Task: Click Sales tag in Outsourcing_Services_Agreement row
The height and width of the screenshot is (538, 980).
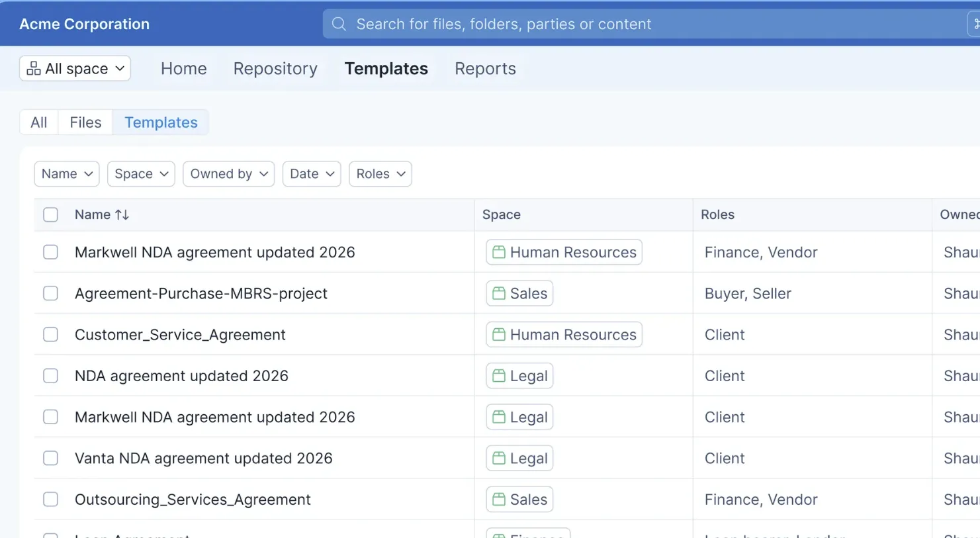Action: click(519, 500)
